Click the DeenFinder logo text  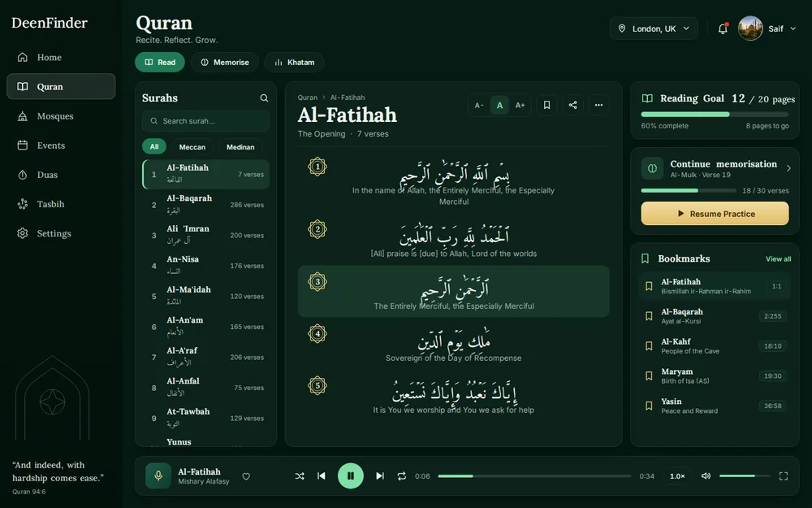pos(50,23)
